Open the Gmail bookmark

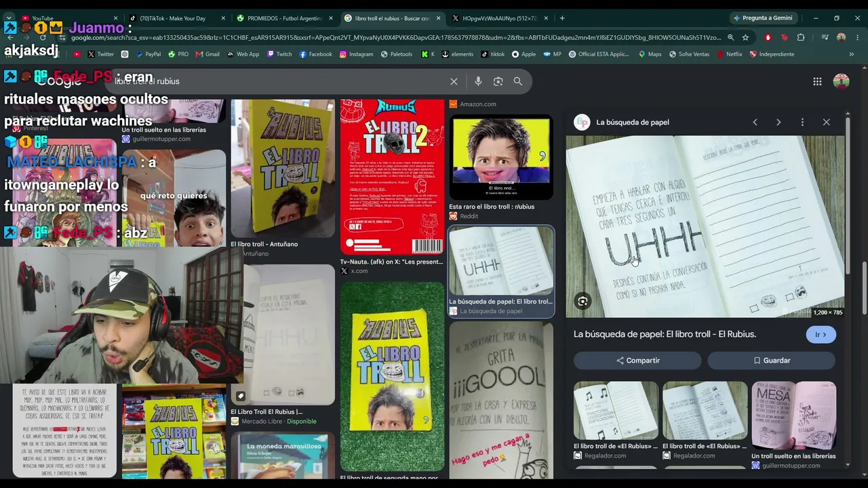(x=207, y=54)
